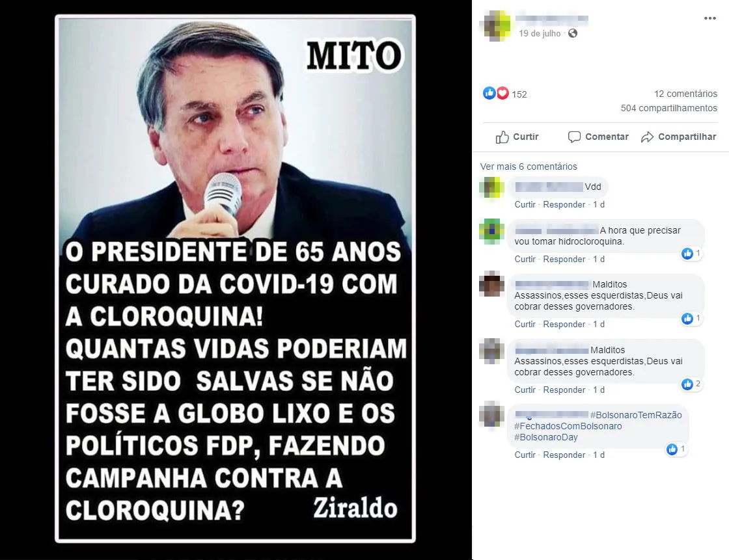The height and width of the screenshot is (560, 729).
Task: Click the 19 de julho timestamp
Action: (540, 33)
